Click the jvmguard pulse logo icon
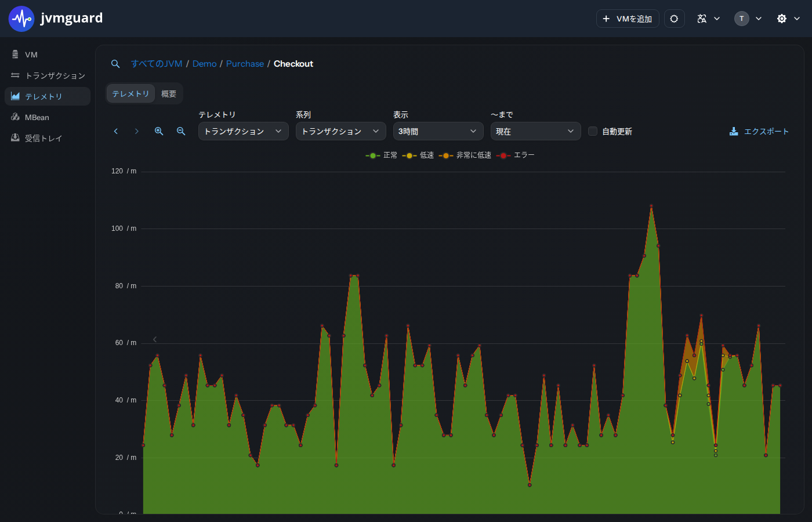This screenshot has height=522, width=812. pyautogui.click(x=21, y=19)
